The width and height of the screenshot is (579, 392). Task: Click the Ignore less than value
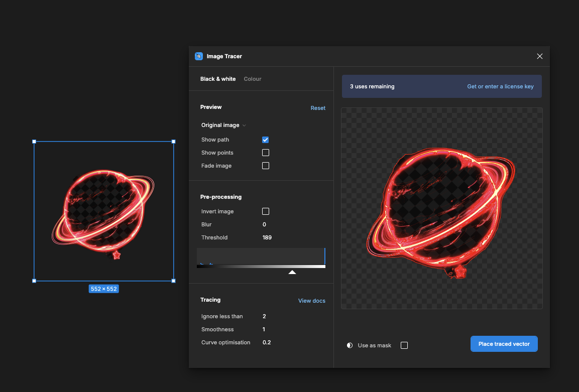(x=264, y=316)
